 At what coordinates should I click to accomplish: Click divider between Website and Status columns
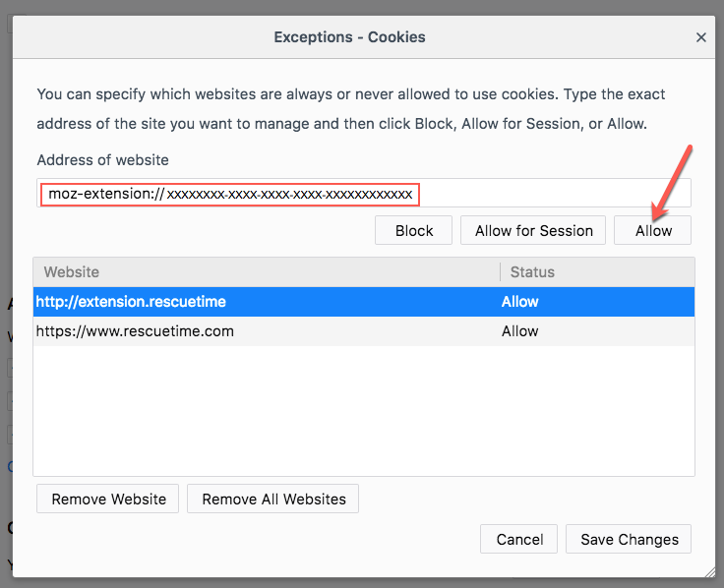[x=500, y=271]
